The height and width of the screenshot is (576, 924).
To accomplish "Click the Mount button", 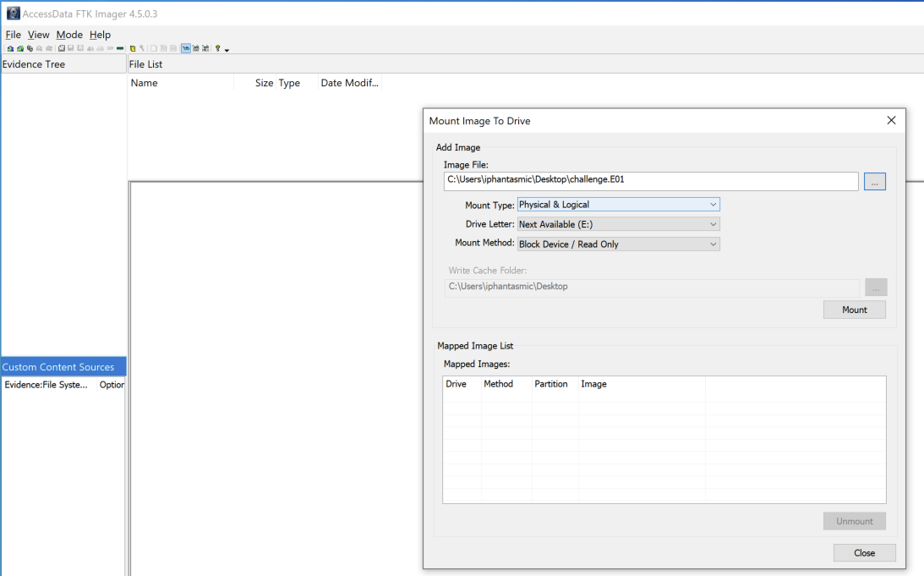I will click(855, 310).
